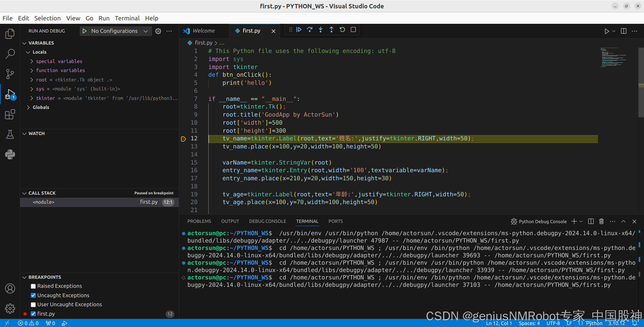Click the Step Into debug control

(x=321, y=29)
